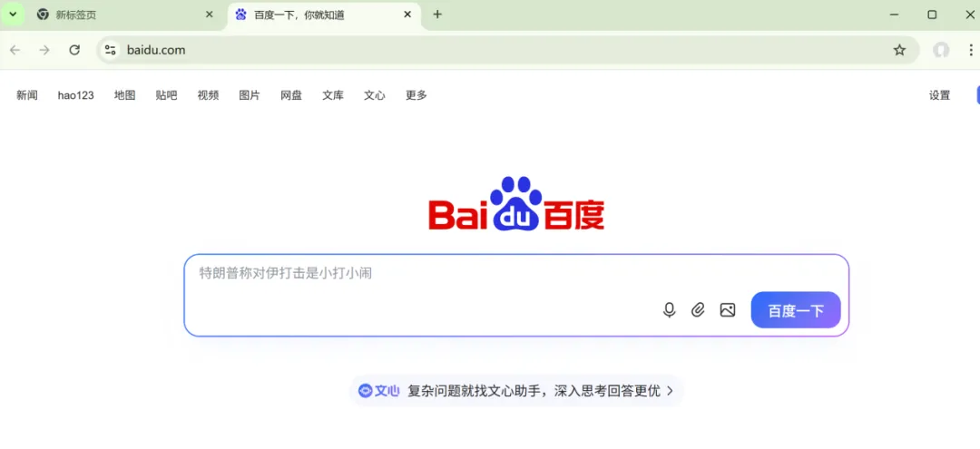The width and height of the screenshot is (980, 449).
Task: Open the 图片 link
Action: [250, 95]
